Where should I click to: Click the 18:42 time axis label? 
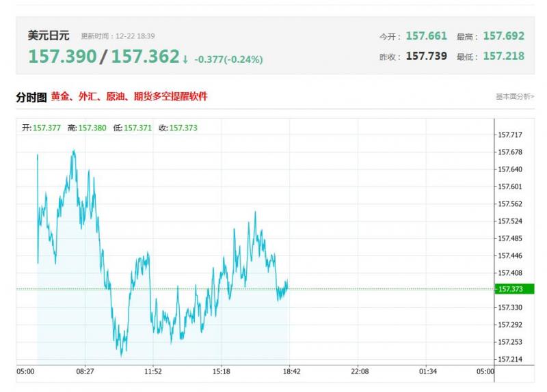point(291,372)
